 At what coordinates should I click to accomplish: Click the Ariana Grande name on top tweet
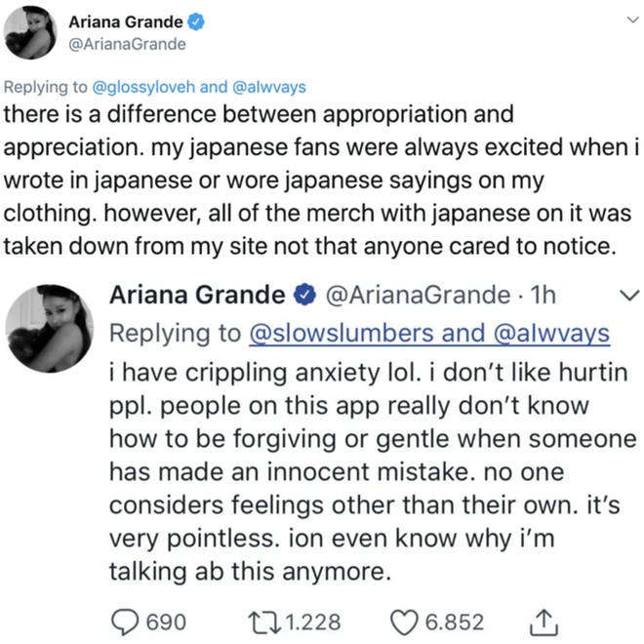pyautogui.click(x=126, y=22)
